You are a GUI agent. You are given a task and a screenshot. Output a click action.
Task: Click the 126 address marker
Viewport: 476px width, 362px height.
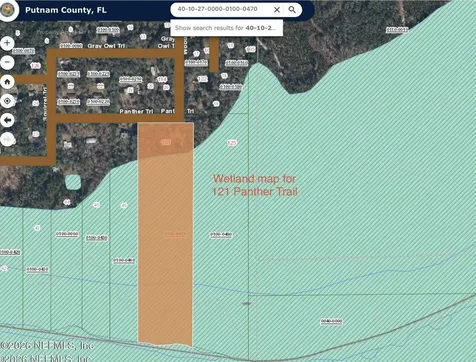click(x=36, y=66)
